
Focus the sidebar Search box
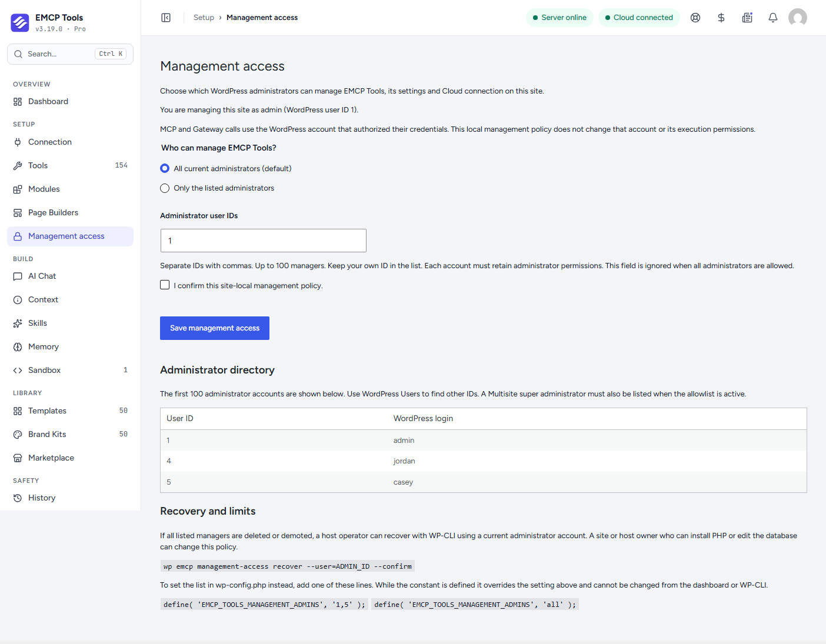[x=70, y=54]
